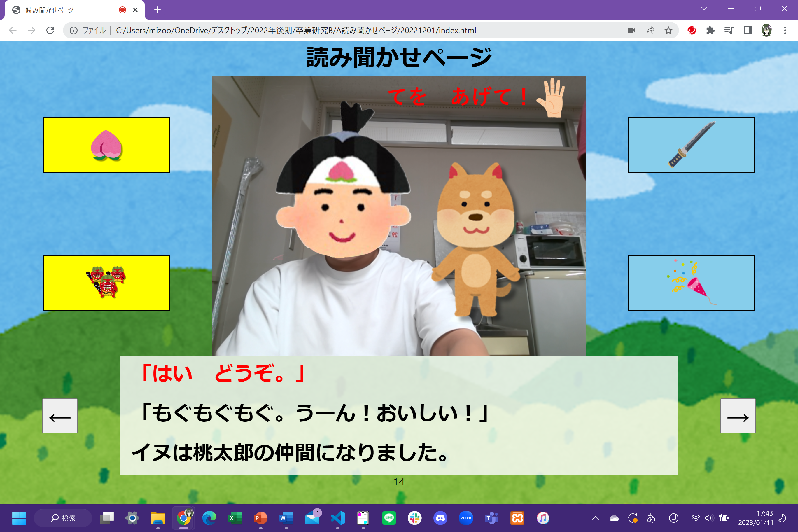
Task: Toggle Japanese IME あ input mode
Action: pyautogui.click(x=651, y=518)
